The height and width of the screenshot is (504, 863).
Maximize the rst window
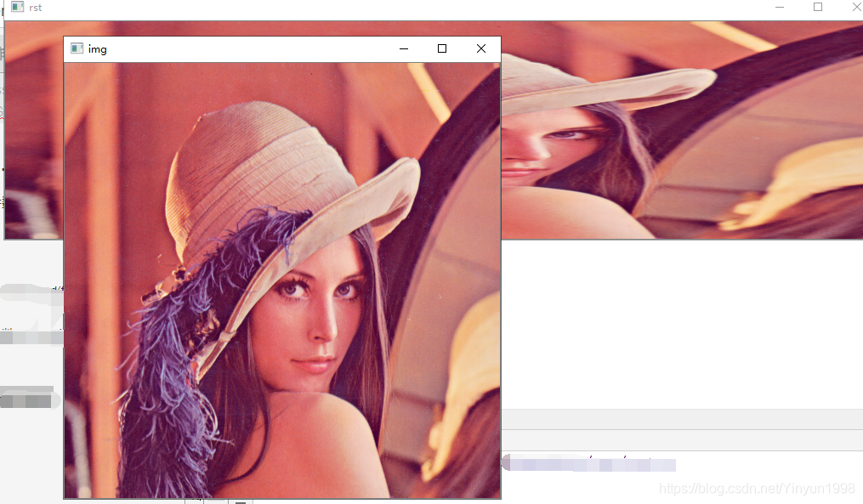(x=818, y=7)
